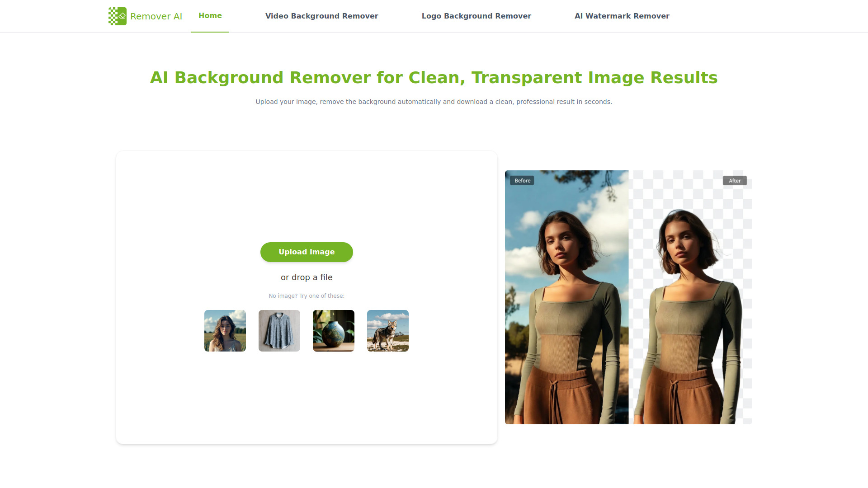Image resolution: width=868 pixels, height=488 pixels.
Task: Select the decorative vase sample image
Action: coord(333,330)
